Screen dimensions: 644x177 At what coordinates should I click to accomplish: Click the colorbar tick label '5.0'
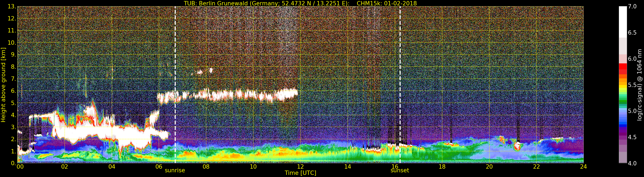(632, 111)
